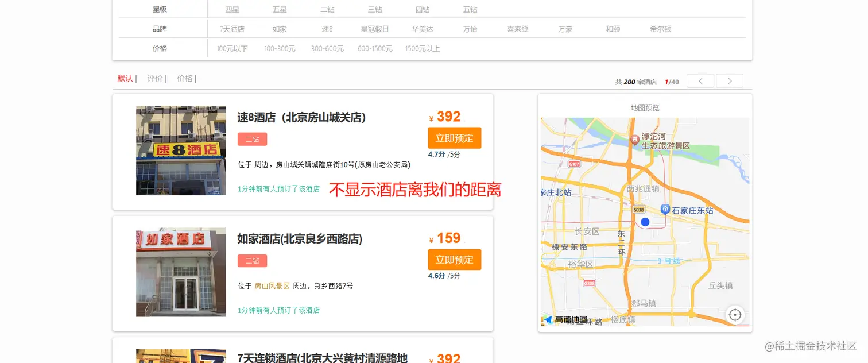This screenshot has height=363, width=868.
Task: Click the 4.7分 rating of 速8酒店
Action: pyautogui.click(x=437, y=154)
